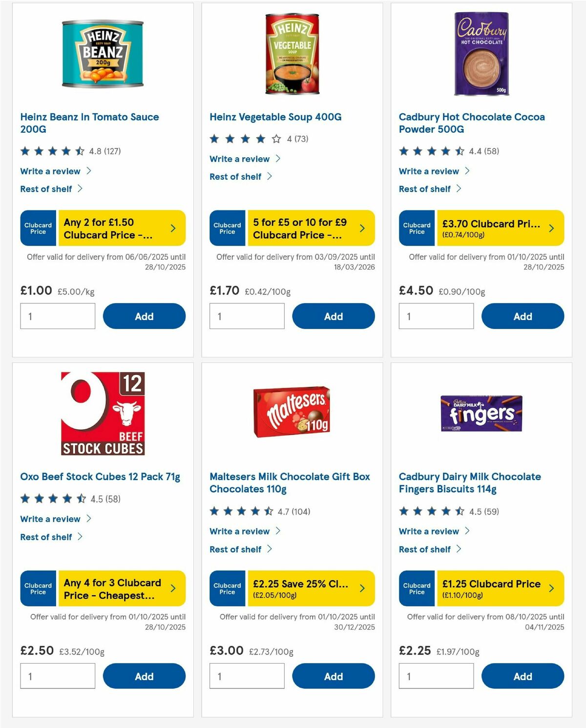The height and width of the screenshot is (728, 586).
Task: Click the Oxo Stock Cubes Clubcard badge
Action: click(38, 588)
